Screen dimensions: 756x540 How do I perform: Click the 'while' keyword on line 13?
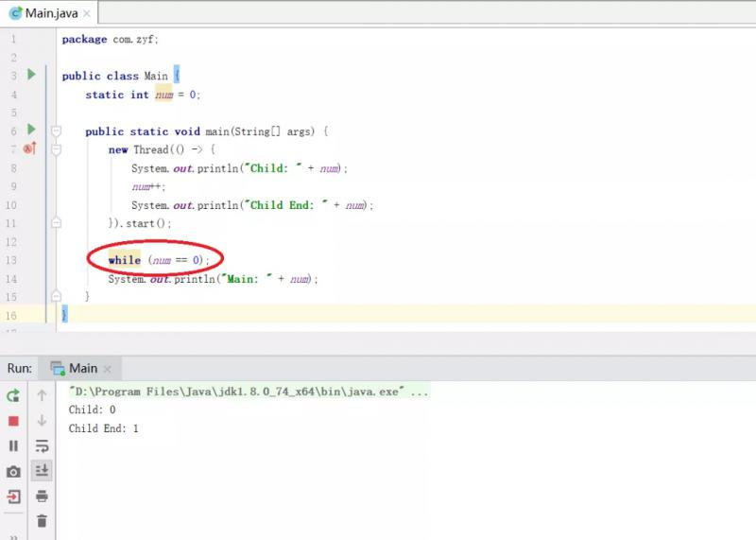pyautogui.click(x=125, y=260)
